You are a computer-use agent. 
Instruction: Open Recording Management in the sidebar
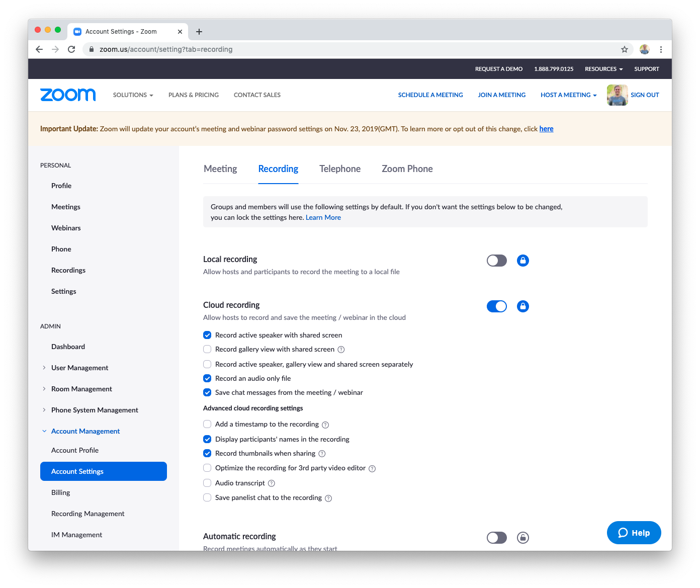point(88,514)
